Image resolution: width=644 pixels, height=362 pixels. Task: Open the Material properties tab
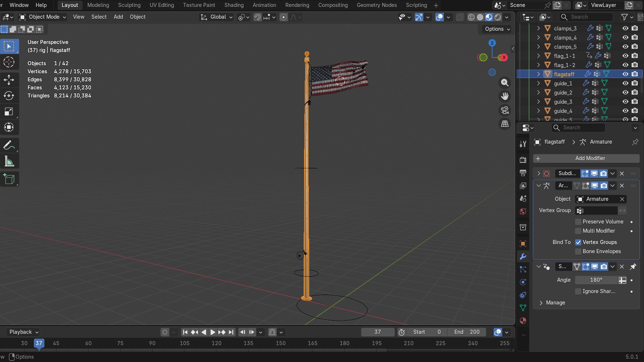pos(523,321)
